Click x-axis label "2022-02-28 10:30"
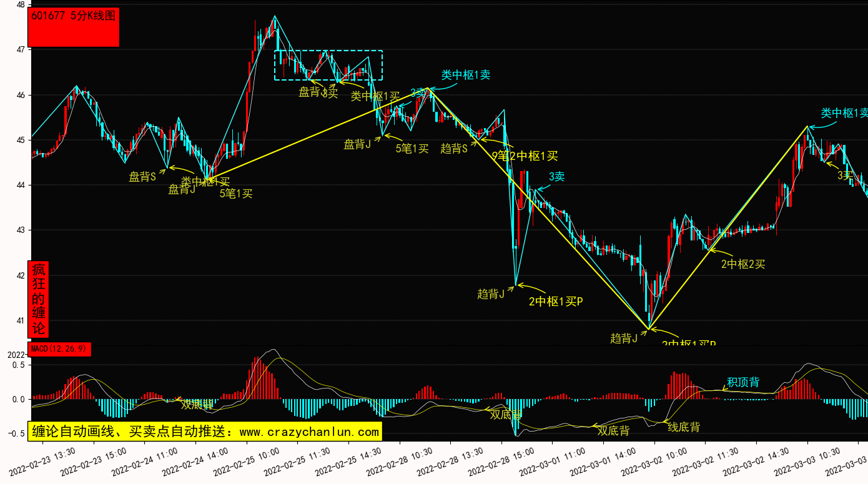This screenshot has height=484, width=868. (x=400, y=461)
